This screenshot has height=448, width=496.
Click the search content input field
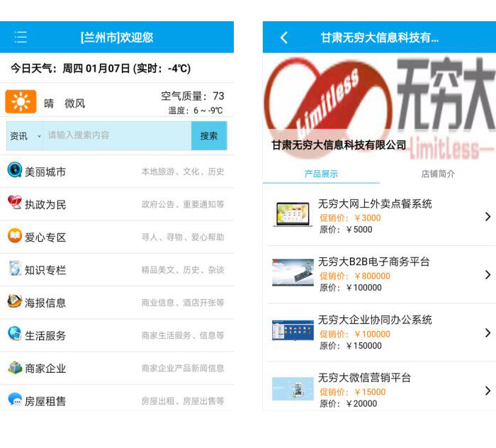pyautogui.click(x=117, y=135)
